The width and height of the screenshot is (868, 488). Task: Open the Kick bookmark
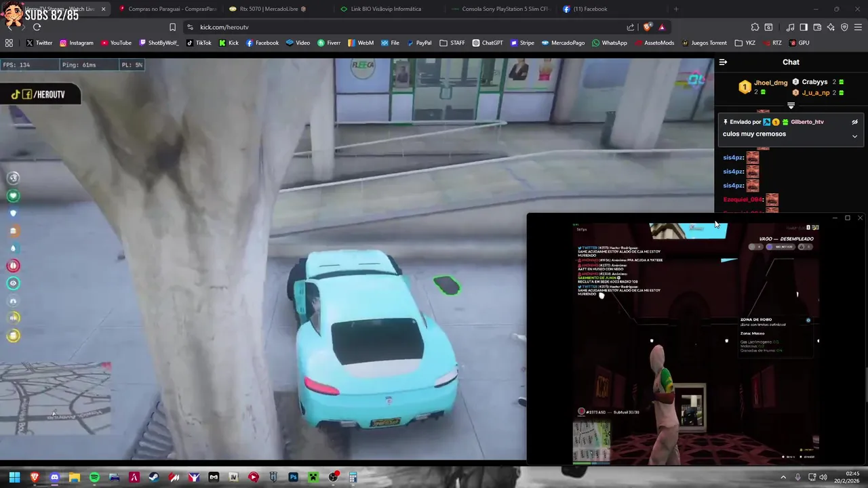click(229, 43)
